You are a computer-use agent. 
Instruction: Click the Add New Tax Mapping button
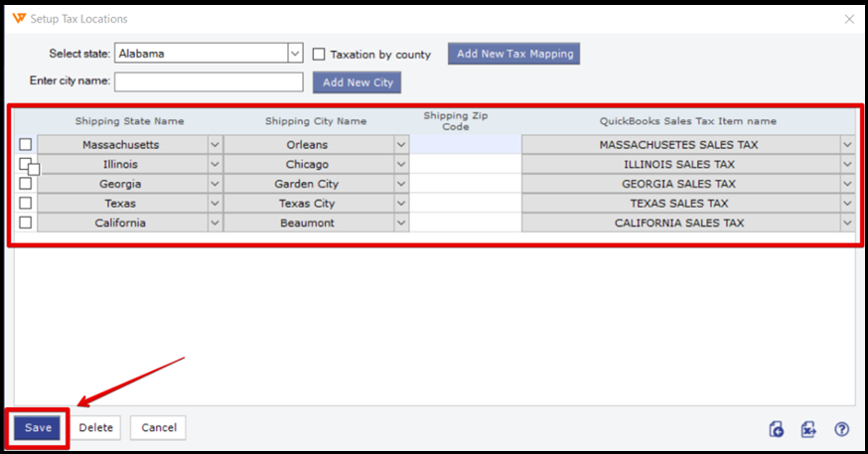click(514, 54)
